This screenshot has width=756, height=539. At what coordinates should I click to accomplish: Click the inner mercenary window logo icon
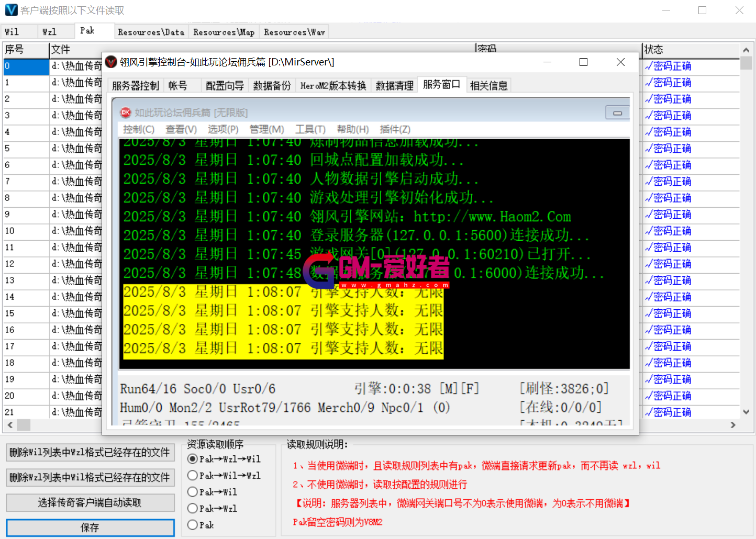tap(126, 113)
